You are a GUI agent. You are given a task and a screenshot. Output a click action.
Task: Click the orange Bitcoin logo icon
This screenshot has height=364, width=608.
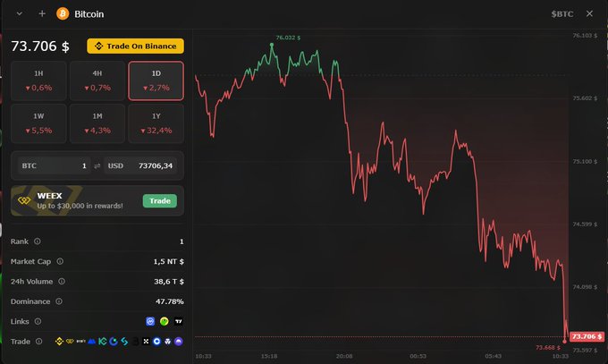pyautogui.click(x=63, y=13)
